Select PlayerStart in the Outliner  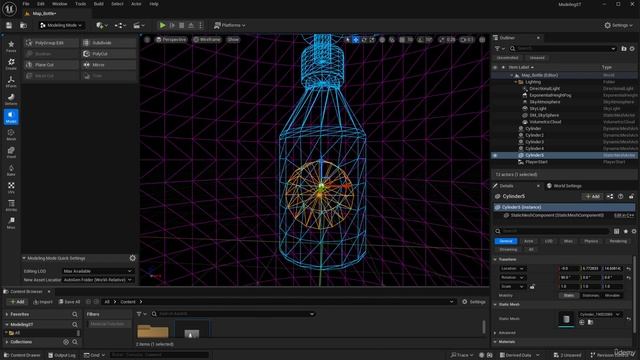[536, 162]
